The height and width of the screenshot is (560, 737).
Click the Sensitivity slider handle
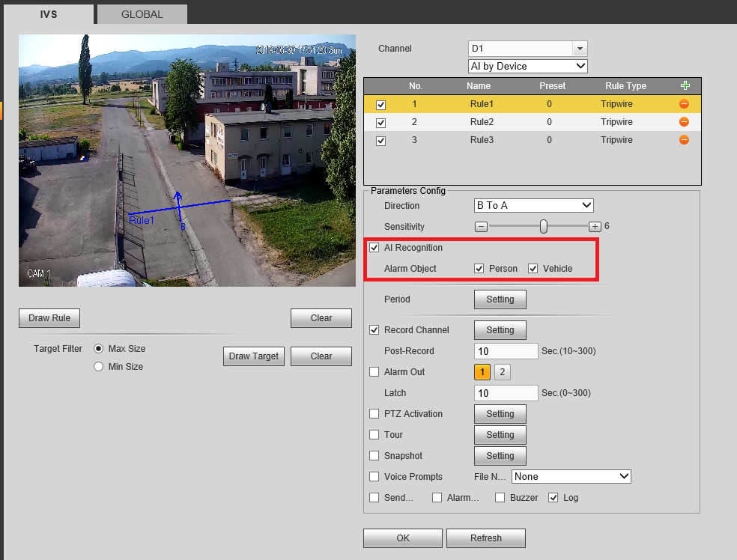pos(544,226)
